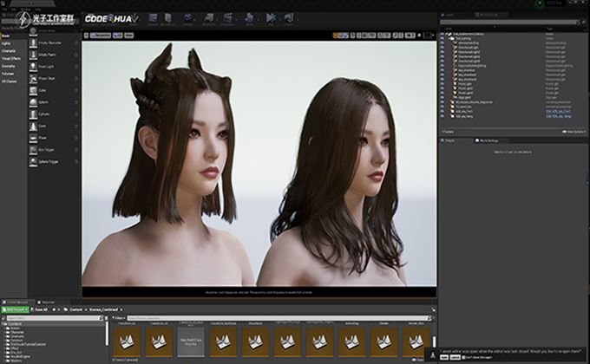
Task: Open the View Options dropdown in outliner
Action: pos(574,132)
